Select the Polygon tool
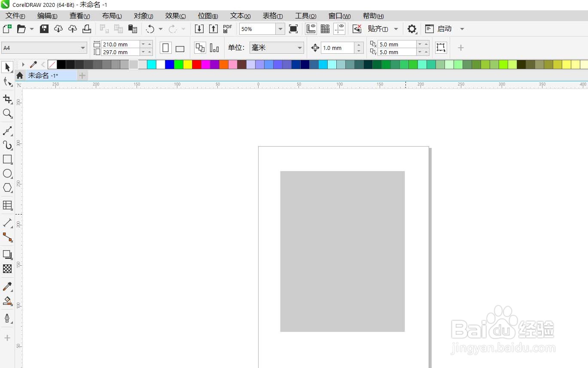The width and height of the screenshot is (588, 368). pyautogui.click(x=7, y=188)
